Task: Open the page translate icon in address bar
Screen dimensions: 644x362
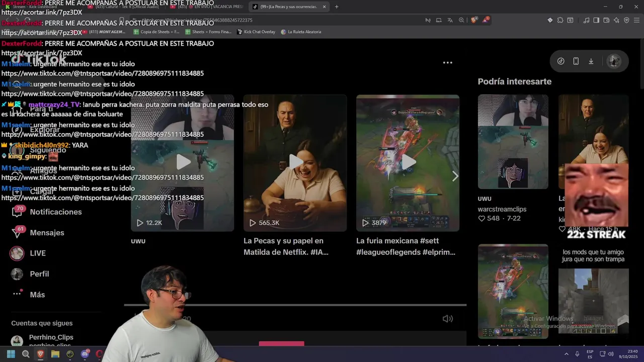Action: 450,20
